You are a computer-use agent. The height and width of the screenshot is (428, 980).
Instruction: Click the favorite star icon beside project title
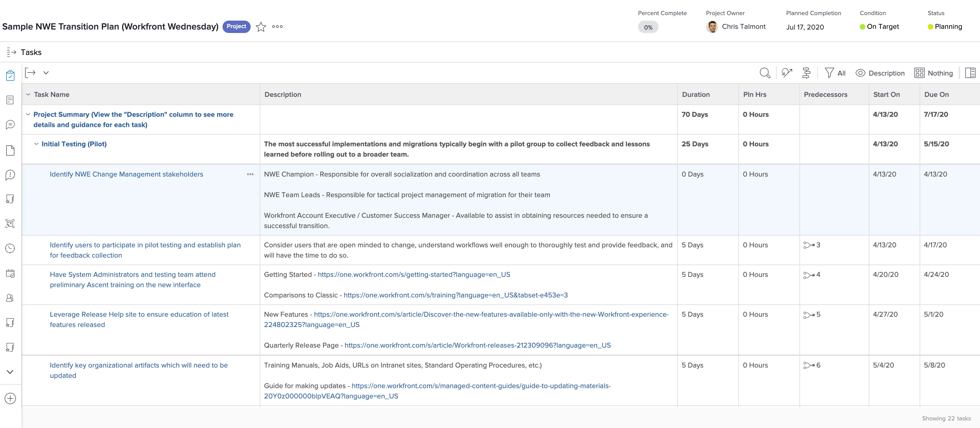pyautogui.click(x=261, y=27)
